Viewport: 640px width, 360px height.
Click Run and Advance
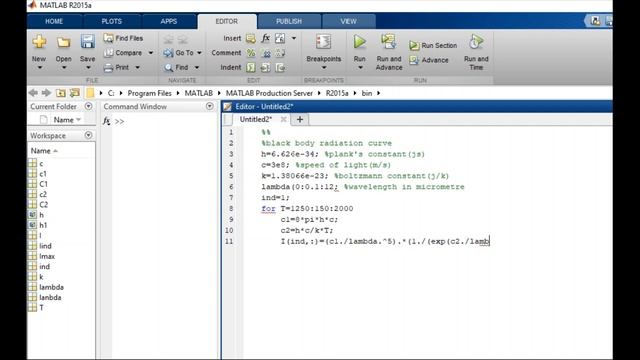click(x=389, y=52)
